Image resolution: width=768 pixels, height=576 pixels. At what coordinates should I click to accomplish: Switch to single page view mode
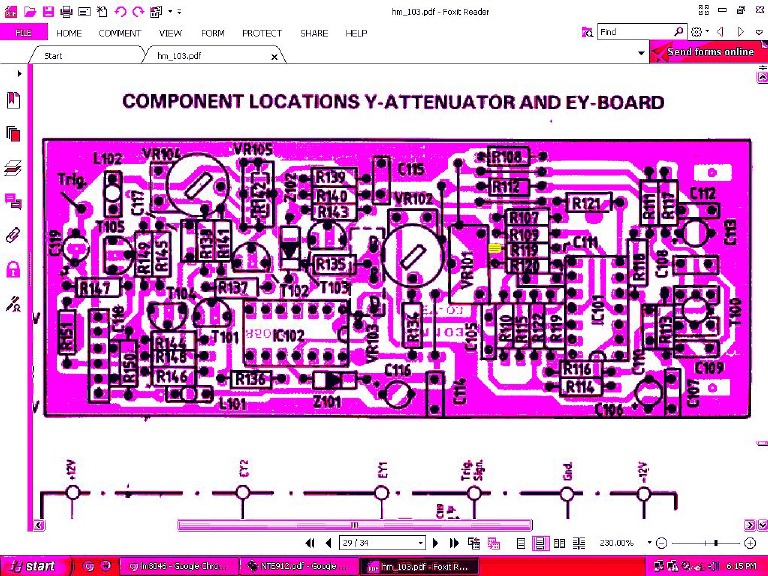click(521, 543)
